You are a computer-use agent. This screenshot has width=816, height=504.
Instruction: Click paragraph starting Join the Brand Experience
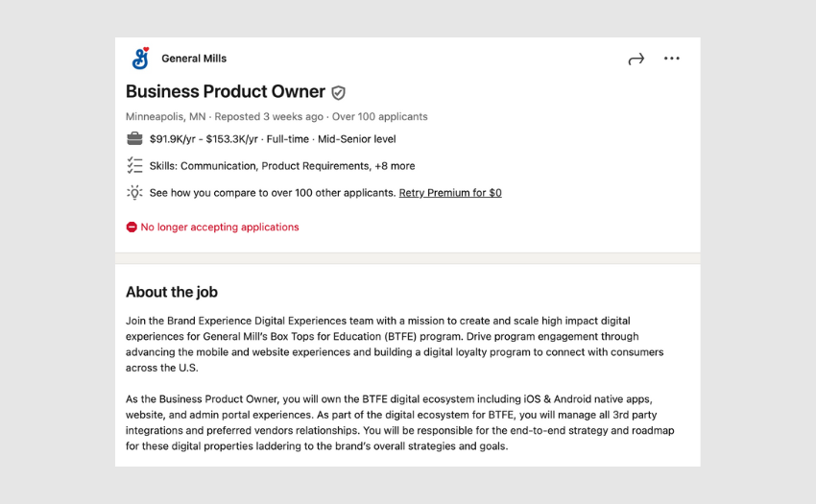pos(395,344)
